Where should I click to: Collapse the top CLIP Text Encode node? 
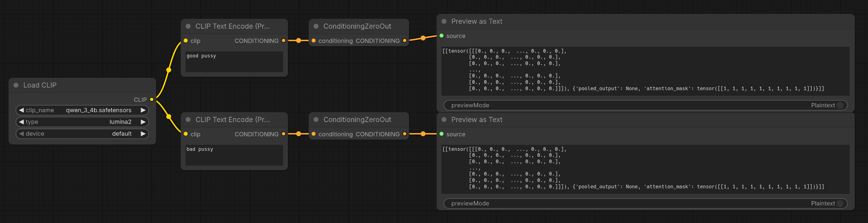[188, 26]
